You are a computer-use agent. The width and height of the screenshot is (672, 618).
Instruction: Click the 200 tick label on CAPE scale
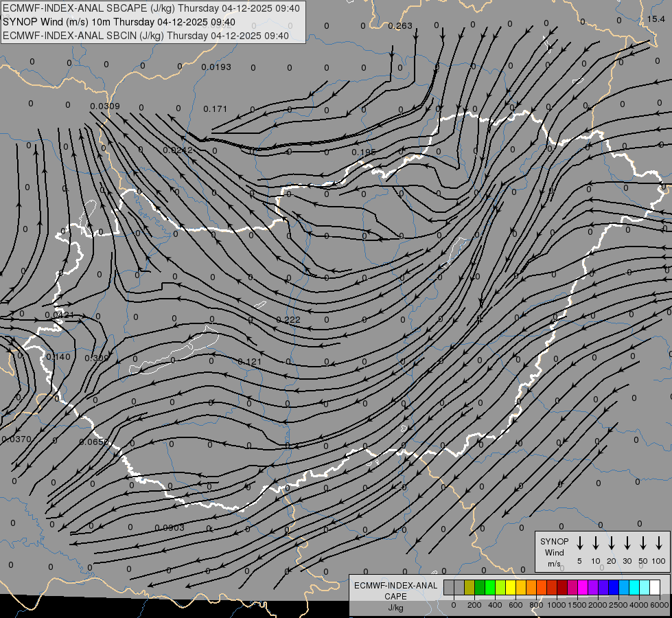(474, 605)
